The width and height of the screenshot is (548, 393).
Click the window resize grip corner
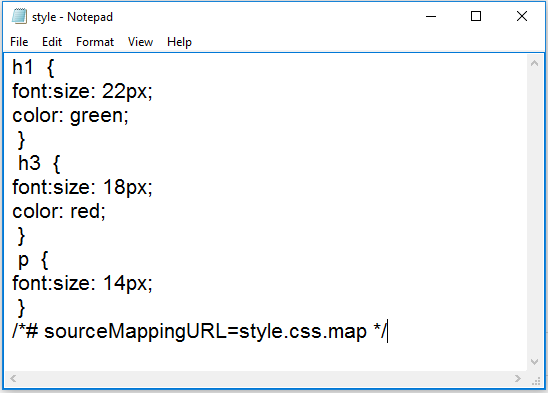click(536, 380)
